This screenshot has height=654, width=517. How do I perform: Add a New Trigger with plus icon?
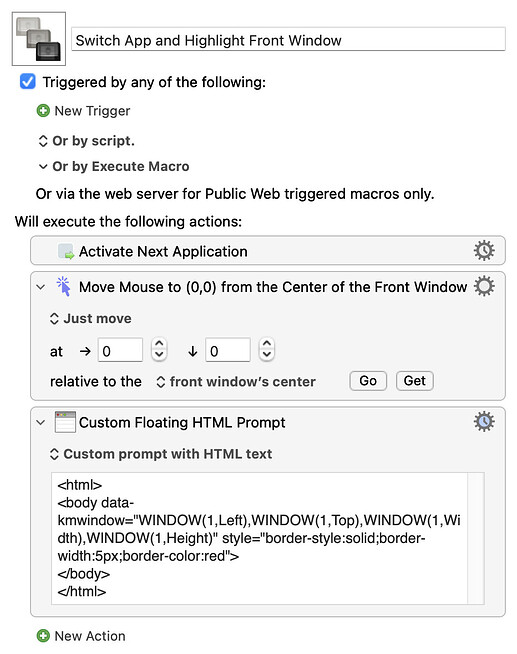pyautogui.click(x=43, y=111)
